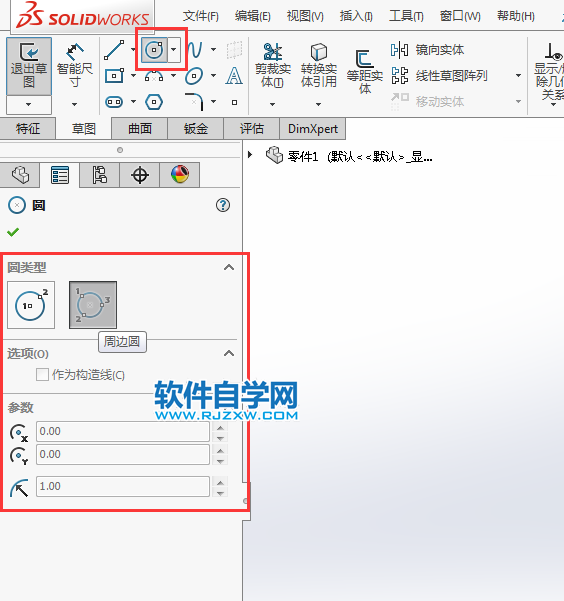Choose the perimeter circle (周边圆) type

(93, 305)
